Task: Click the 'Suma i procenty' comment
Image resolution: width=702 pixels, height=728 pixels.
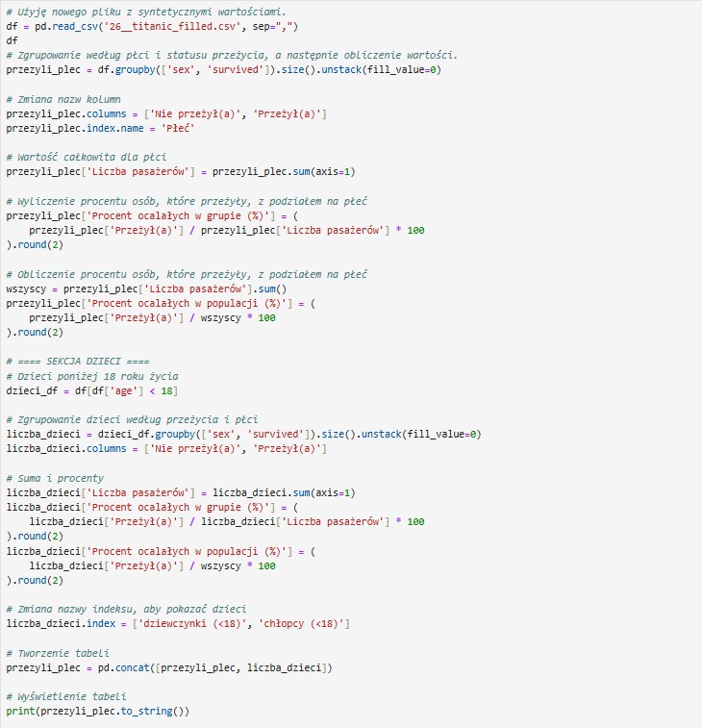Action: pos(55,478)
